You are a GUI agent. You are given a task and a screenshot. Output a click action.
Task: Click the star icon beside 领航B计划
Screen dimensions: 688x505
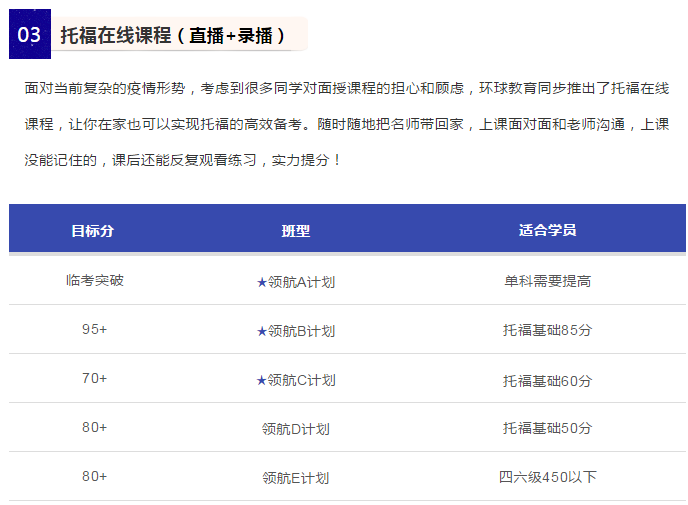point(262,332)
